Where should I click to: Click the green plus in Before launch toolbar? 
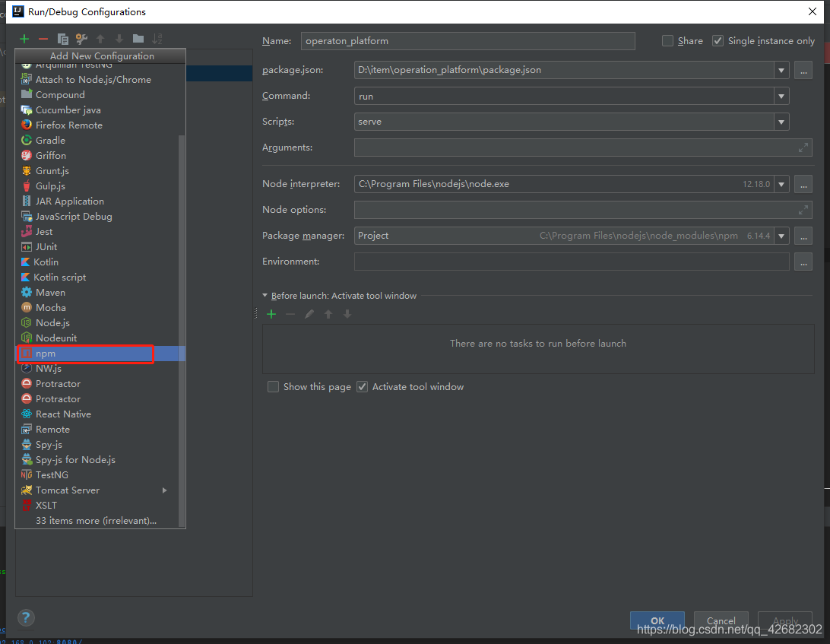[x=271, y=314]
